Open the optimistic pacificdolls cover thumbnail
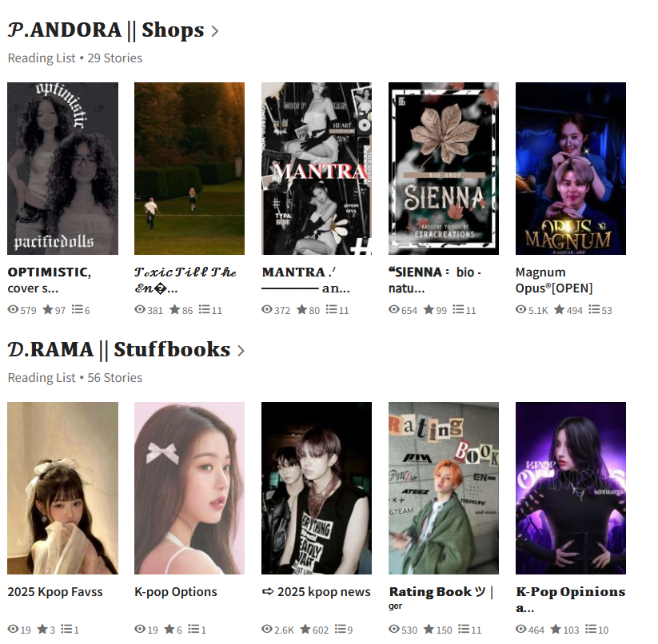658x644 pixels. point(63,169)
